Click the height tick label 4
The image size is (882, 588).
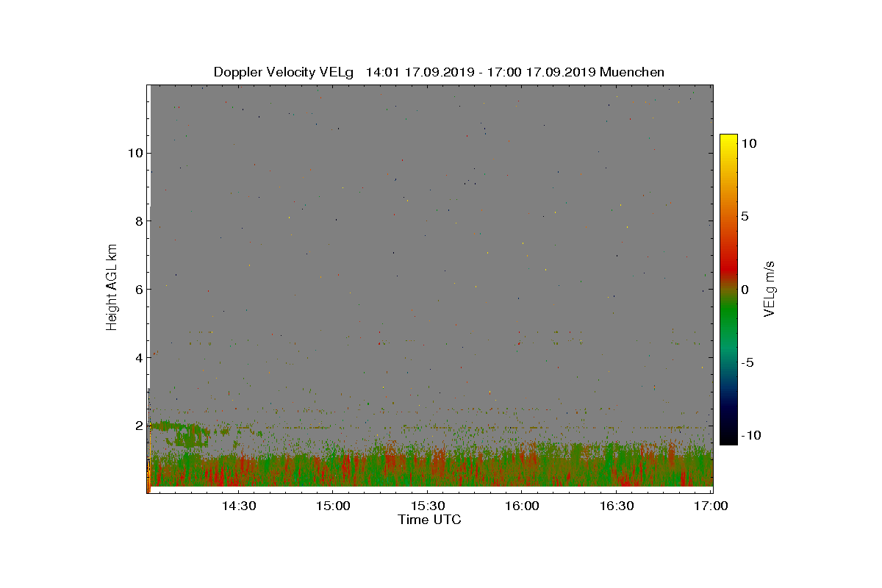pos(137,357)
